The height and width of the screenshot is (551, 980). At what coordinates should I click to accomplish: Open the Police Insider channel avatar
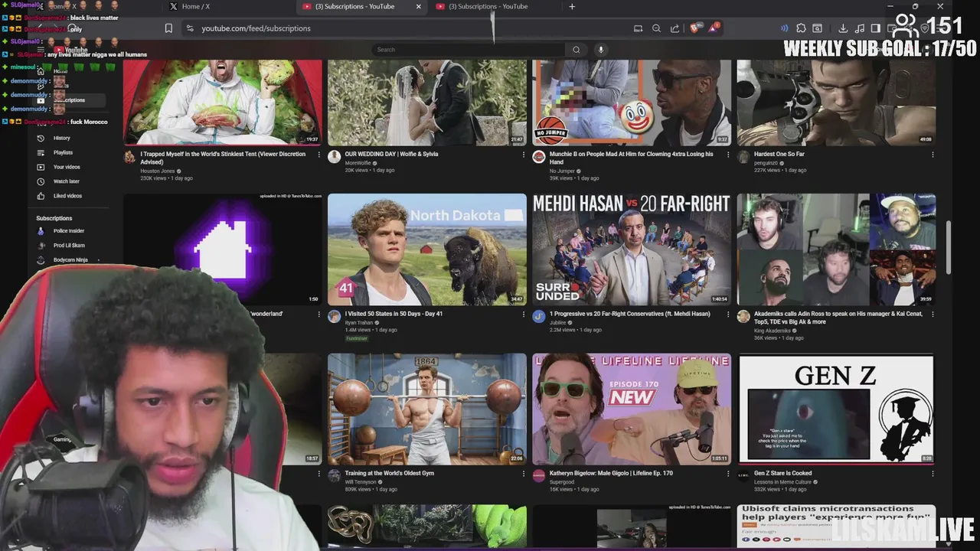point(41,231)
